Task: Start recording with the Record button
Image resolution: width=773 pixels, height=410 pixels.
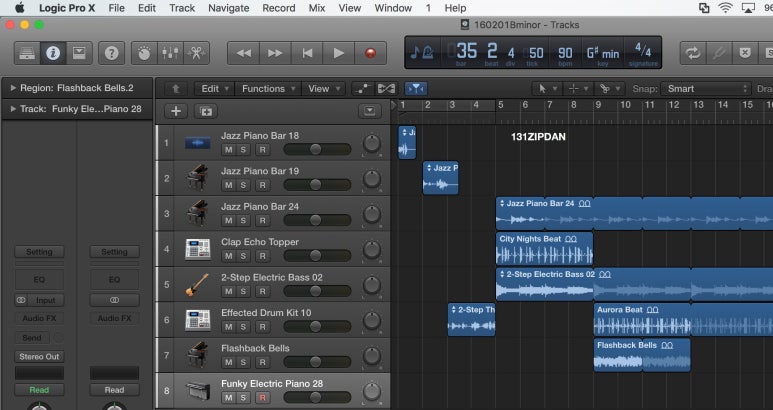Action: pyautogui.click(x=370, y=53)
